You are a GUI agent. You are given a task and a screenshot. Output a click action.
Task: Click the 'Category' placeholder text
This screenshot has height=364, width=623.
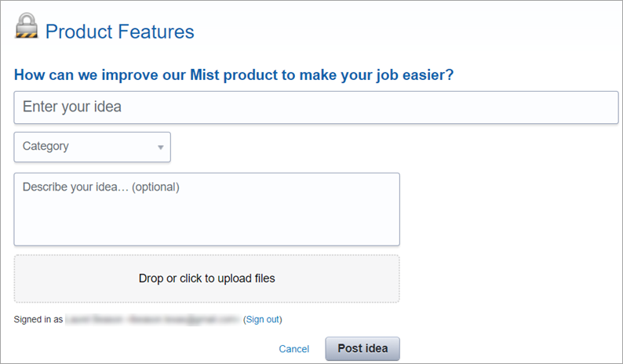coord(46,146)
